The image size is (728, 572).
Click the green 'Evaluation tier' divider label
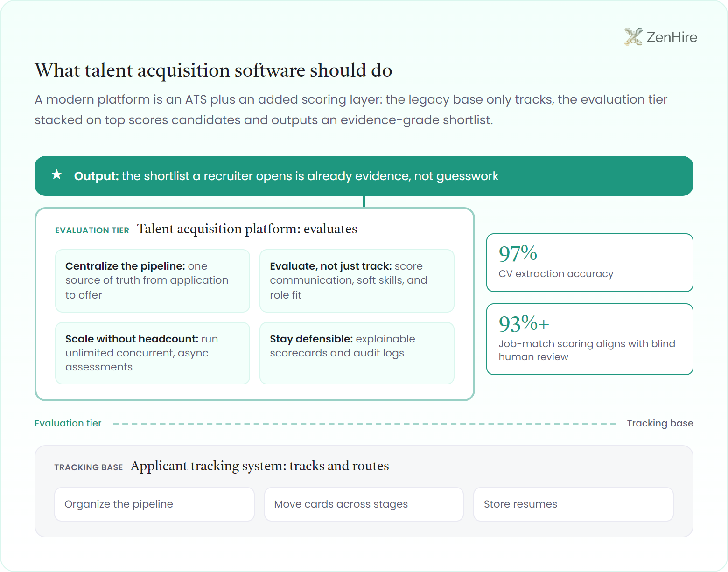click(x=68, y=423)
